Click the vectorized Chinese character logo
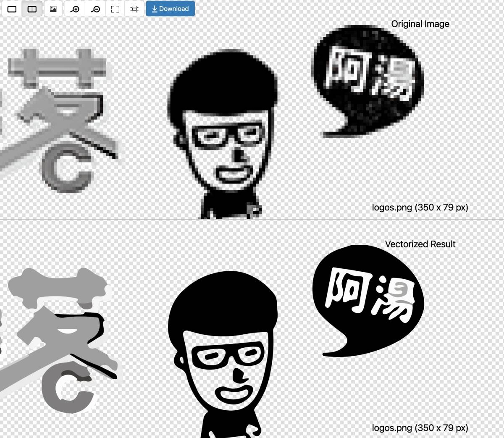 [59, 332]
